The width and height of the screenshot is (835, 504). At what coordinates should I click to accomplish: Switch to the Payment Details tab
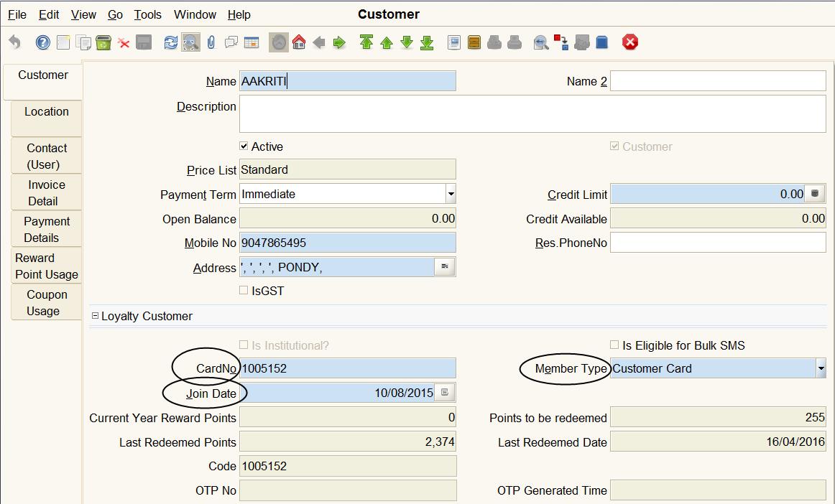(46, 229)
